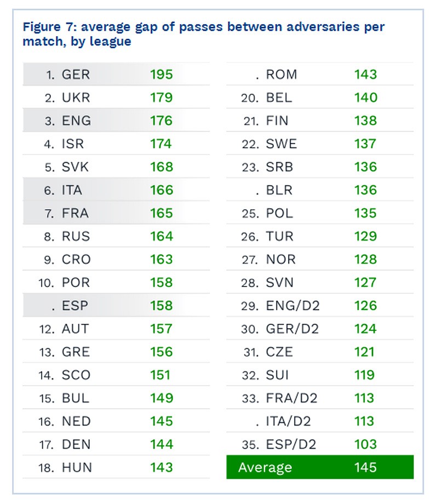Click the FRA value 165
The image size is (431, 504).
click(x=162, y=213)
